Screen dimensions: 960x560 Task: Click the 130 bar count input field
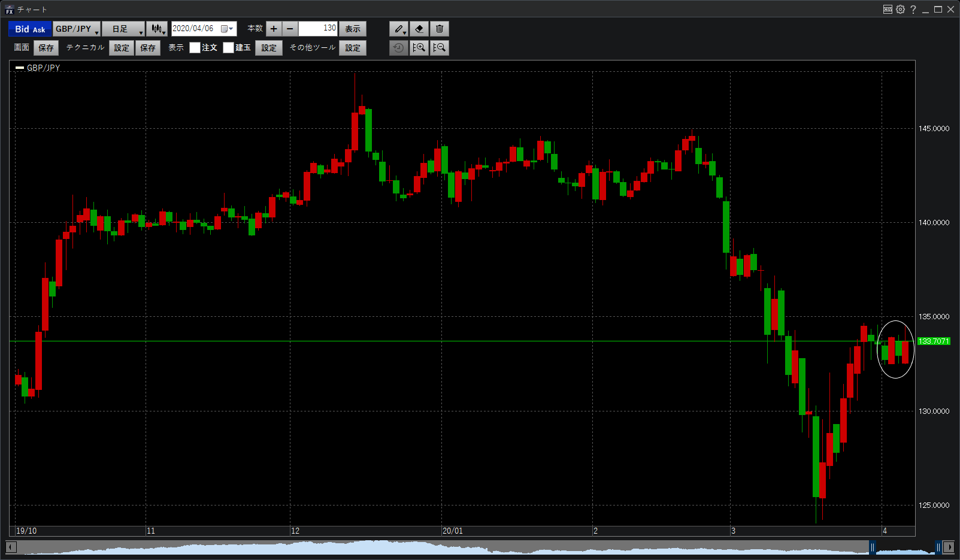pos(318,29)
